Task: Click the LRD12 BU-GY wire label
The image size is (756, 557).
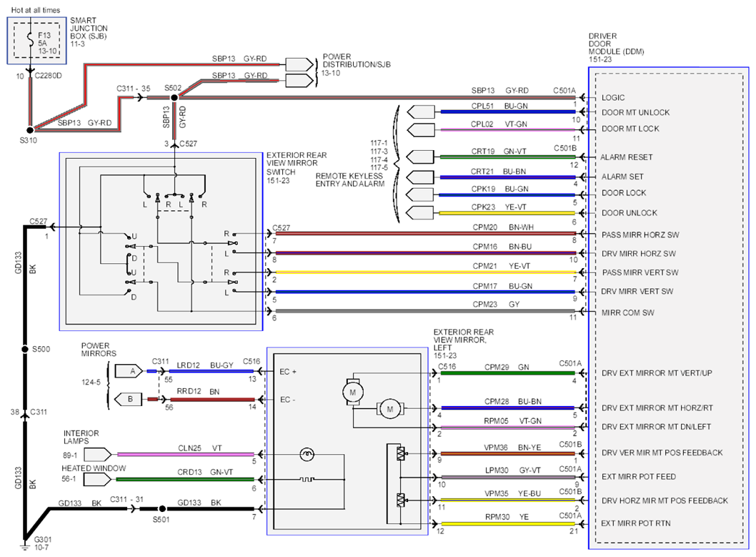Action: (205, 365)
